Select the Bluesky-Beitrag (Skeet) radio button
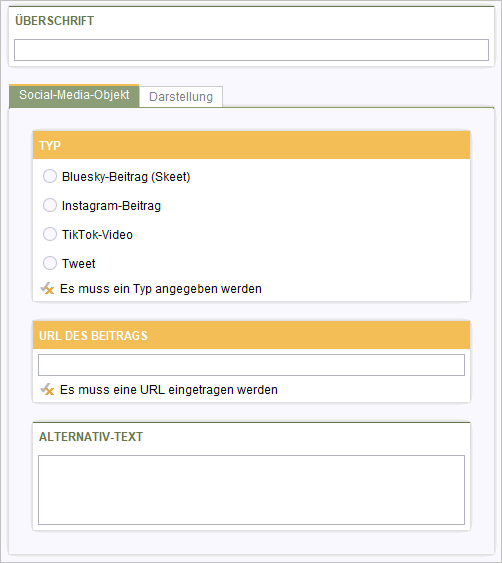Image resolution: width=502 pixels, height=563 pixels. (x=50, y=176)
